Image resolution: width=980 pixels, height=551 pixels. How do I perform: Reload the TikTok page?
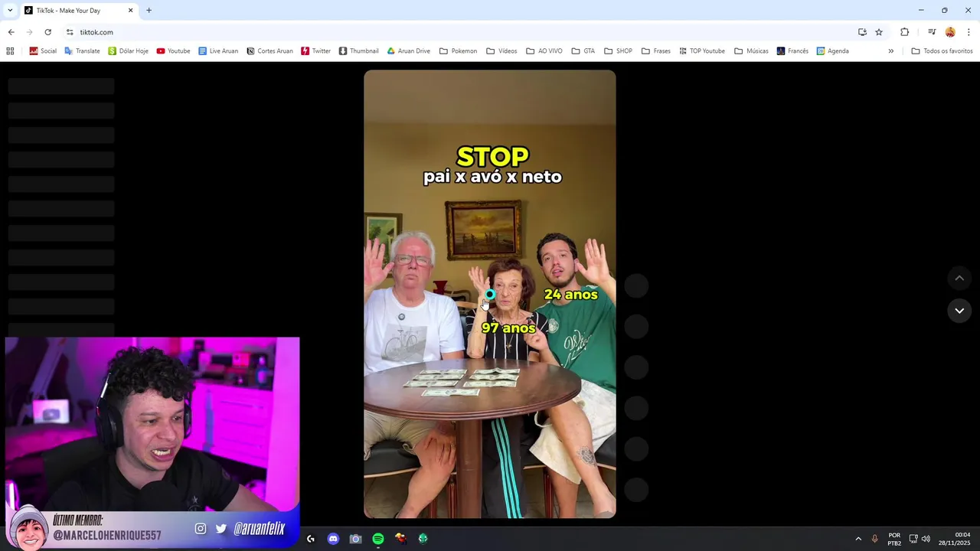pos(47,32)
